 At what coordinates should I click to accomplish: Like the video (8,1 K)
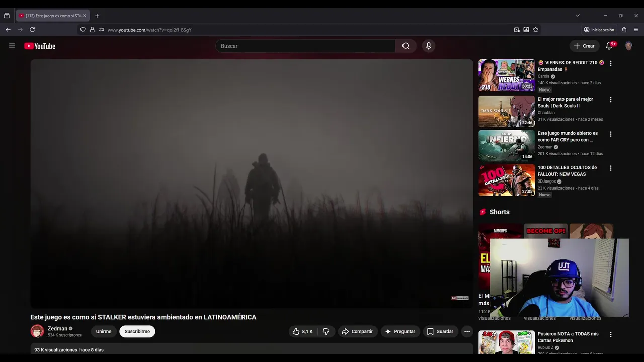(x=302, y=331)
